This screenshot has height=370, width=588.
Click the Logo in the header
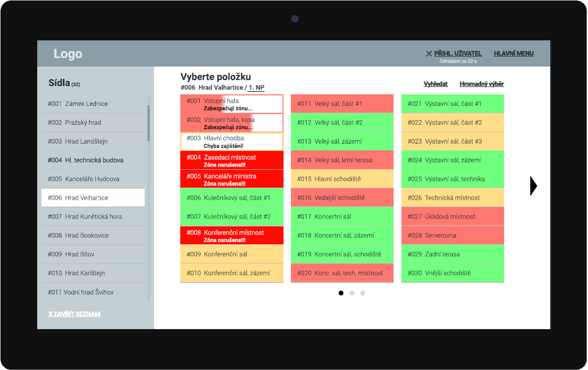click(x=68, y=54)
